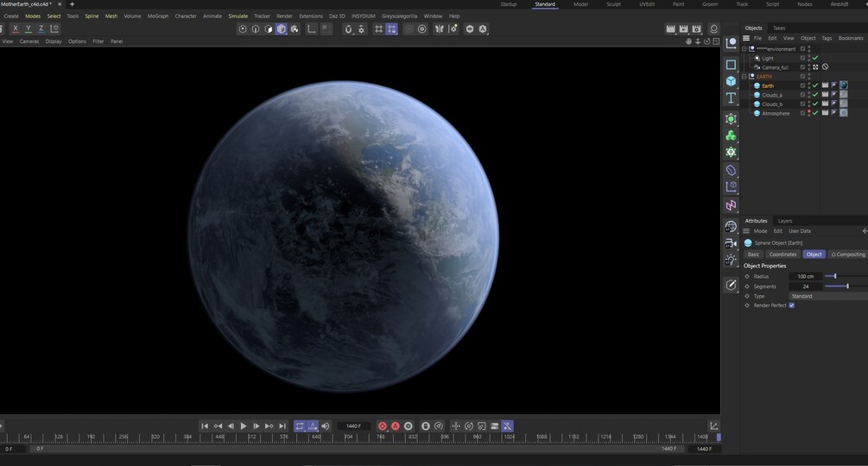Image resolution: width=868 pixels, height=466 pixels.
Task: Toggle the timeline sound icon
Action: 326,426
